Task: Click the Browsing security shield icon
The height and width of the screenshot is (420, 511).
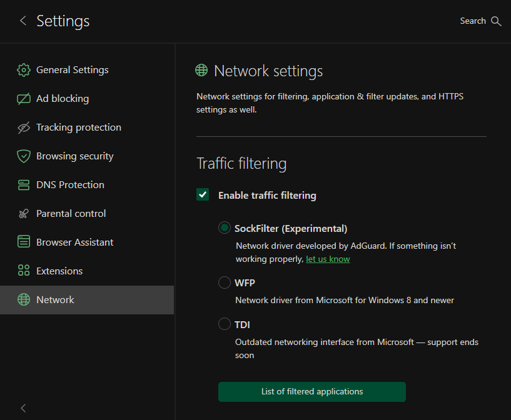Action: 23,156
